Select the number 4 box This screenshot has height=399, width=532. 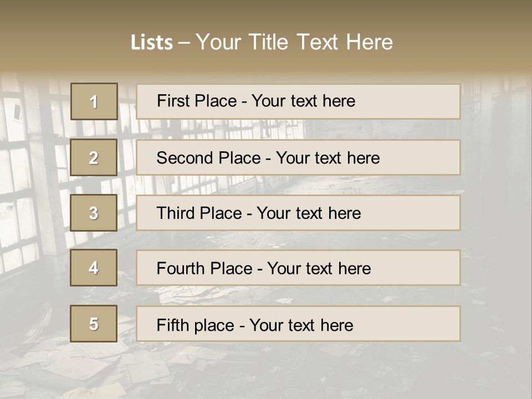(94, 268)
